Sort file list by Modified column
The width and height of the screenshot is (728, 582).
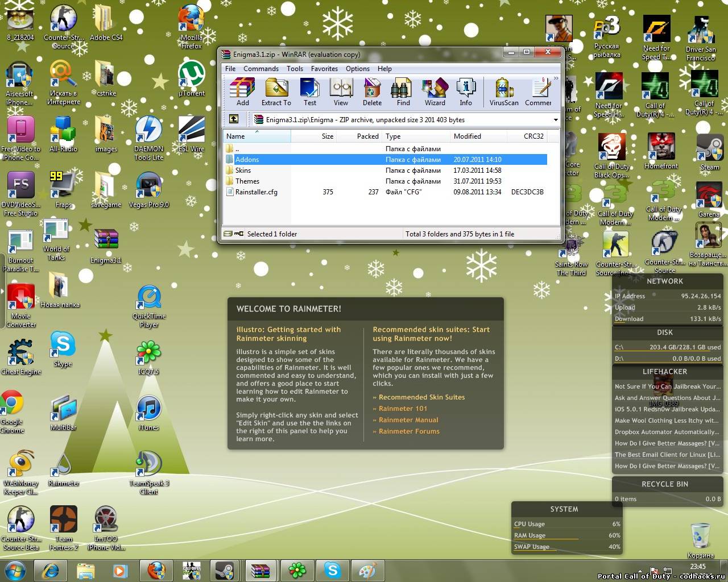pyautogui.click(x=478, y=136)
